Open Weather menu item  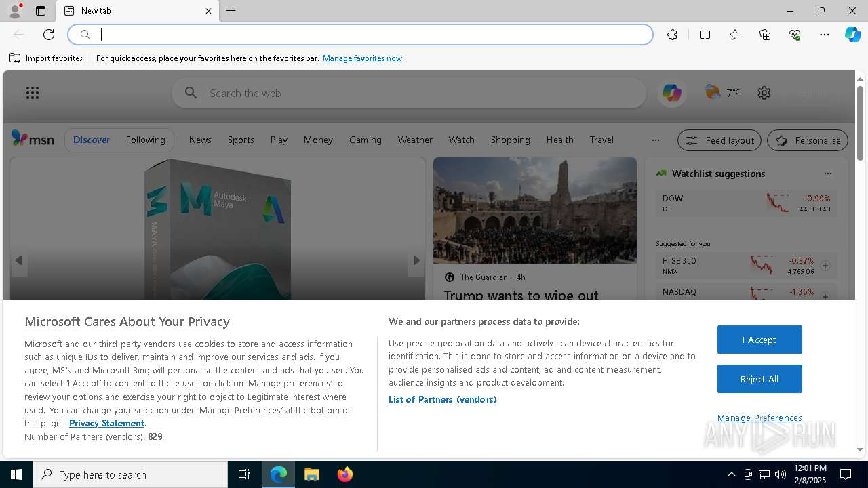[415, 140]
